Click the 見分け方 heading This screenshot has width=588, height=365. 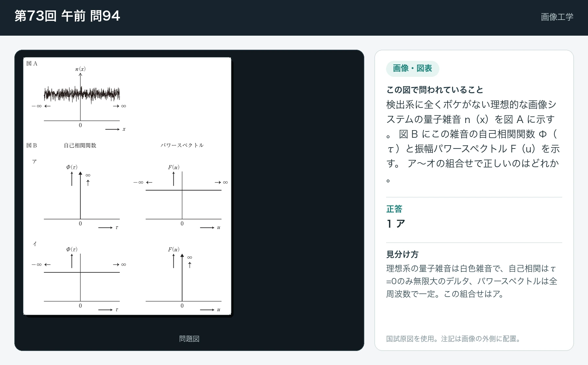tap(402, 254)
